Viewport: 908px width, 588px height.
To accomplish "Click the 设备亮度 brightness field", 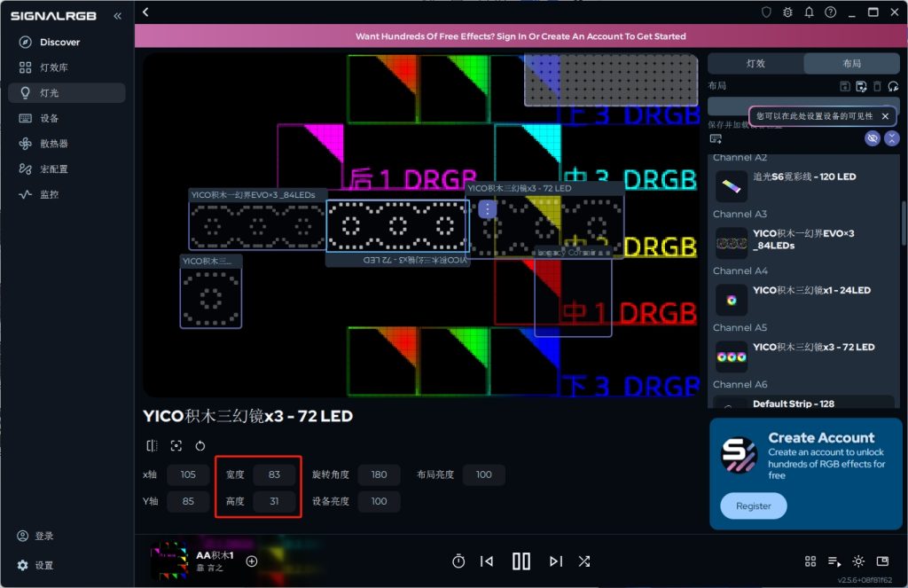I will pyautogui.click(x=379, y=501).
